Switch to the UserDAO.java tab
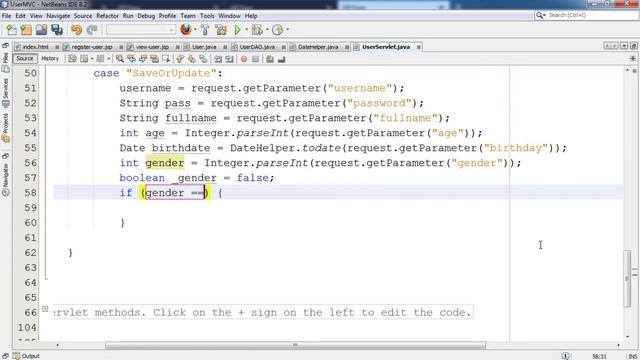Viewport: 640px width, 360px height. click(x=257, y=47)
